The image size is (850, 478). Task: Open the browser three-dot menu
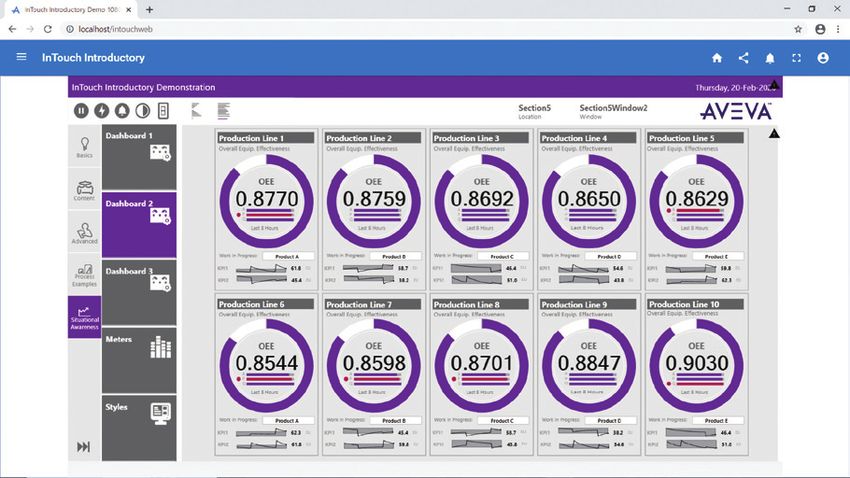839,29
